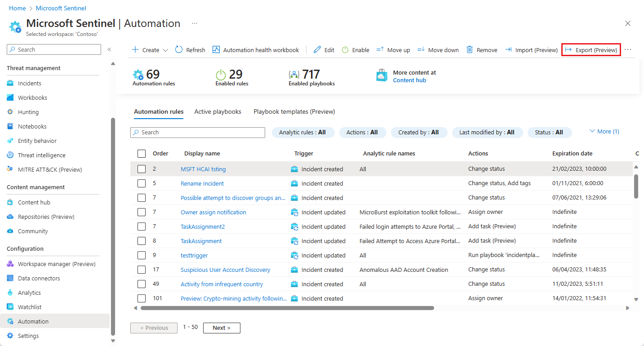Open the Actions filter dropdown
The height and width of the screenshot is (346, 644).
coord(362,133)
